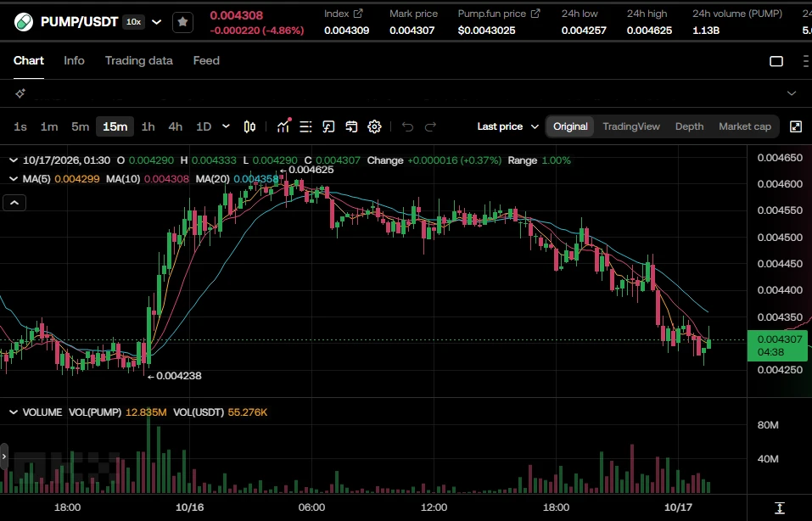Select the Chart tab
The height and width of the screenshot is (521, 812).
point(29,60)
